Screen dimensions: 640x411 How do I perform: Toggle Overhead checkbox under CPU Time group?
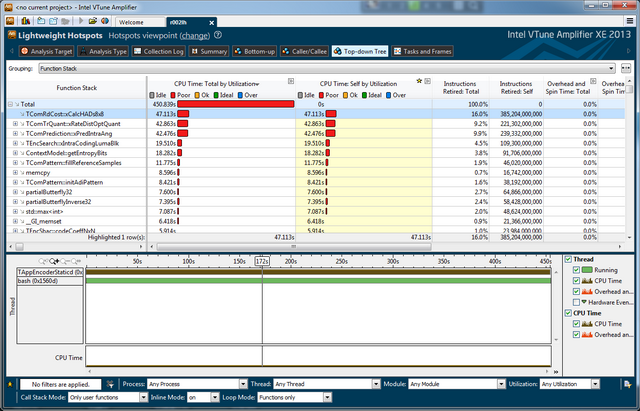pos(576,335)
